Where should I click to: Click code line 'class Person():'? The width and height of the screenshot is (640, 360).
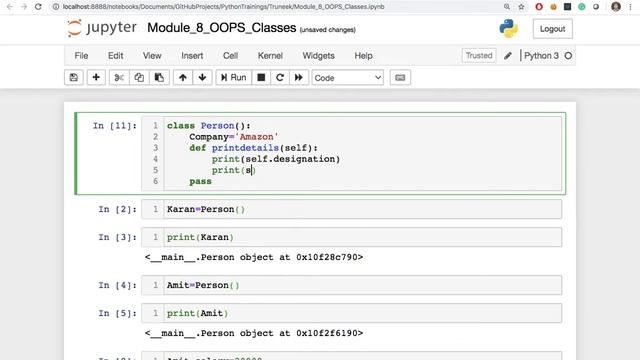209,126
